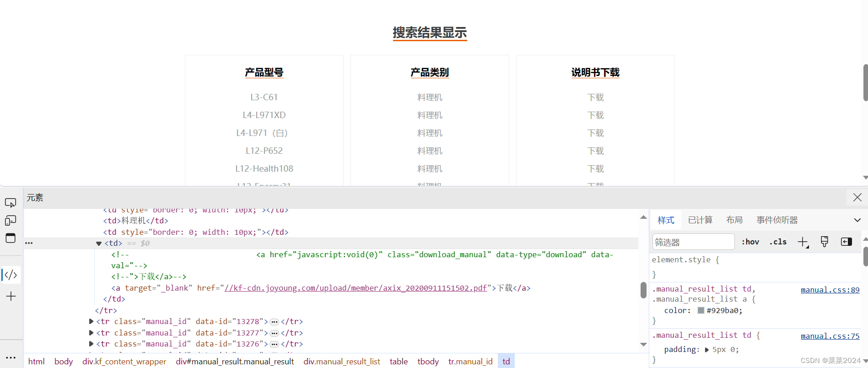Screen dimensions: 868x368
Task: Select the 料理机 td code line
Action: point(135,221)
